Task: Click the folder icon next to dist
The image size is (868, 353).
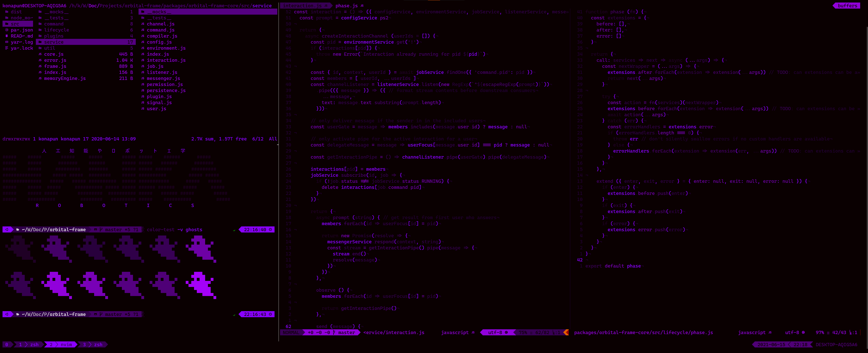Action: 7,12
